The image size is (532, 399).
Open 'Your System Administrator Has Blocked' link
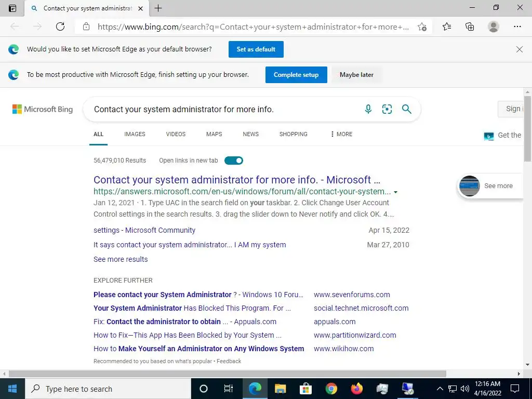(x=192, y=308)
